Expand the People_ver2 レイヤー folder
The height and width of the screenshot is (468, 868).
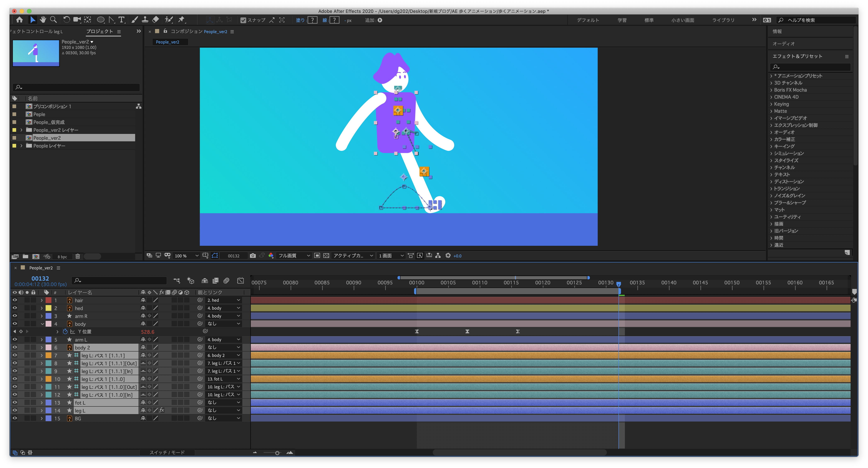[x=22, y=130]
